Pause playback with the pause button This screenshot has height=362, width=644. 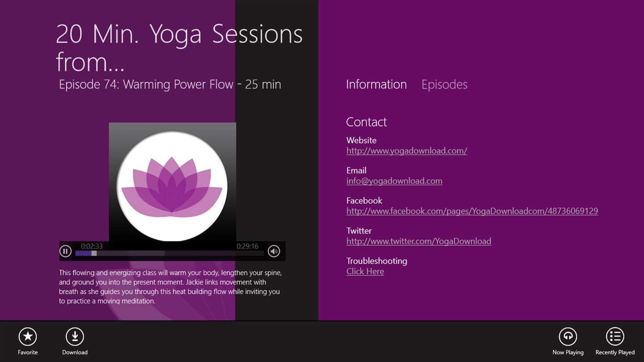click(x=65, y=251)
